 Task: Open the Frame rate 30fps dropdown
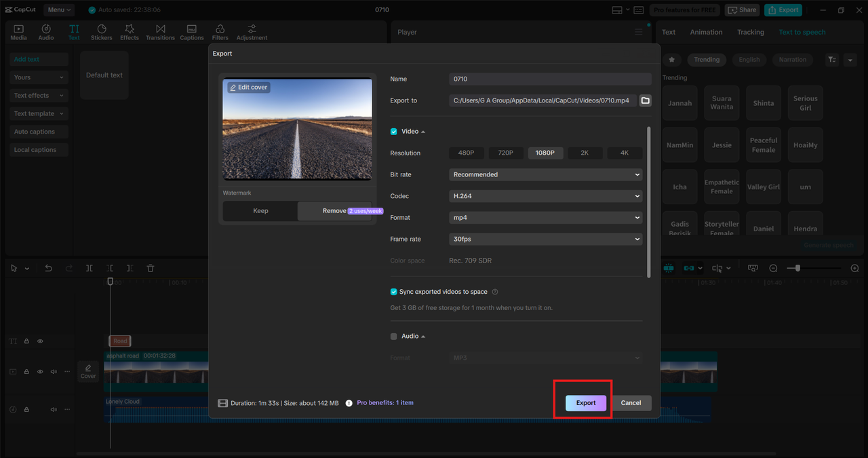tap(546, 239)
